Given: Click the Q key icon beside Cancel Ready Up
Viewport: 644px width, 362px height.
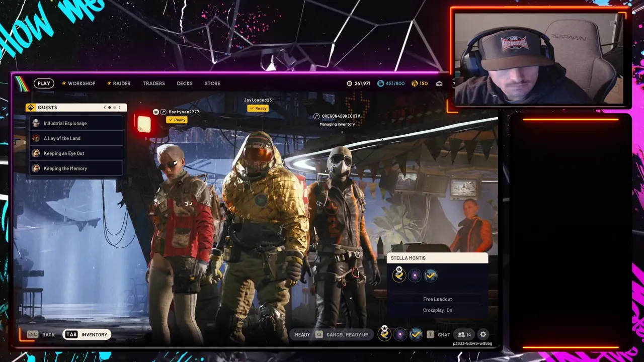Looking at the screenshot, I should click(x=318, y=334).
